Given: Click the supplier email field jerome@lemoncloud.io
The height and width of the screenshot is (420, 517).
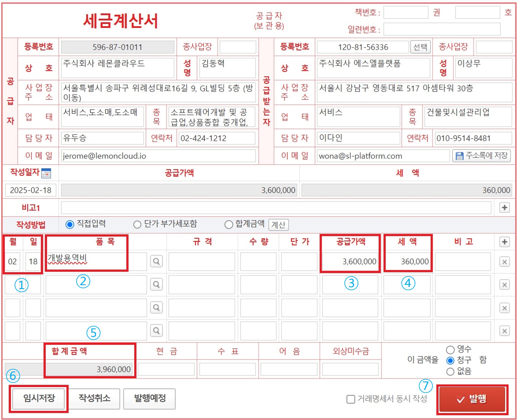Looking at the screenshot, I should 158,156.
